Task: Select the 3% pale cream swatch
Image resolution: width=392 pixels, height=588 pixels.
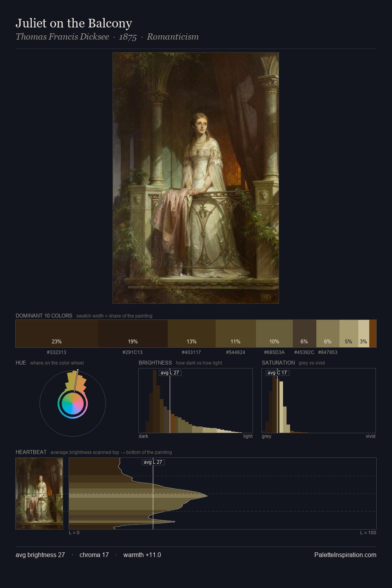Action: pos(364,334)
